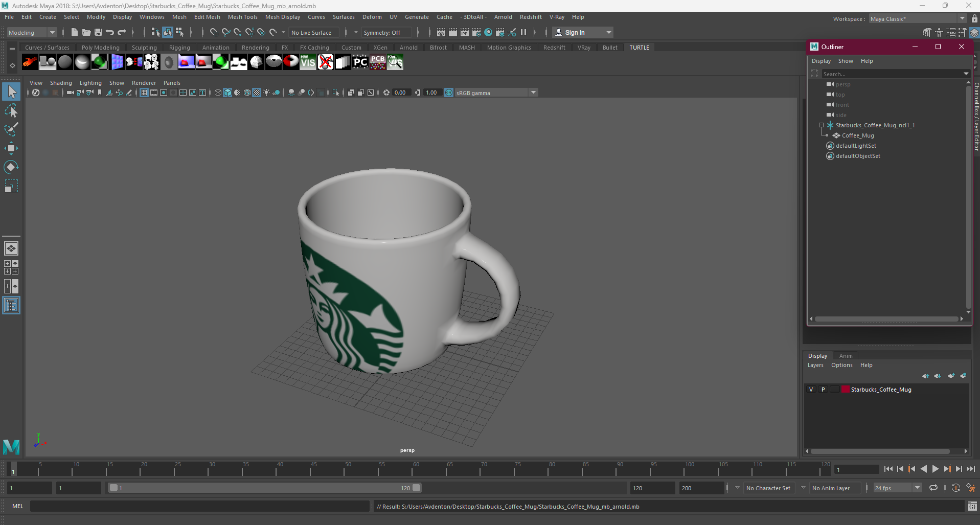Activate the Scale tool
Image resolution: width=980 pixels, height=525 pixels.
point(11,186)
